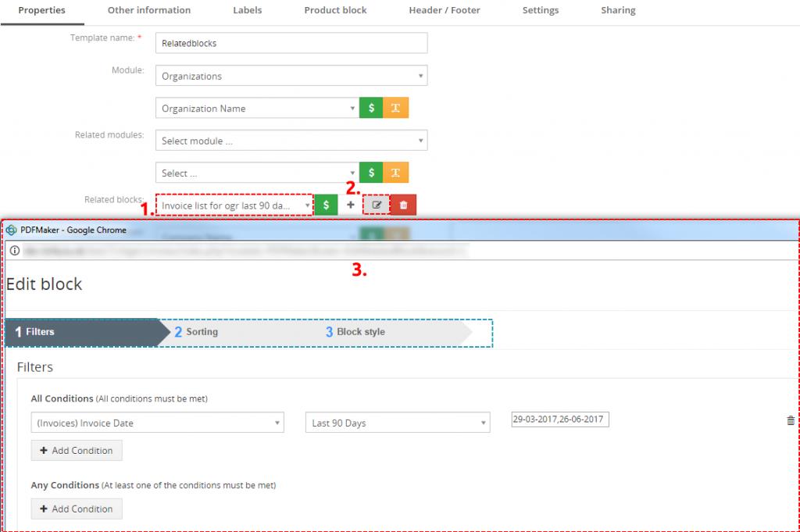Expand the Select module dropdown

pyautogui.click(x=291, y=141)
